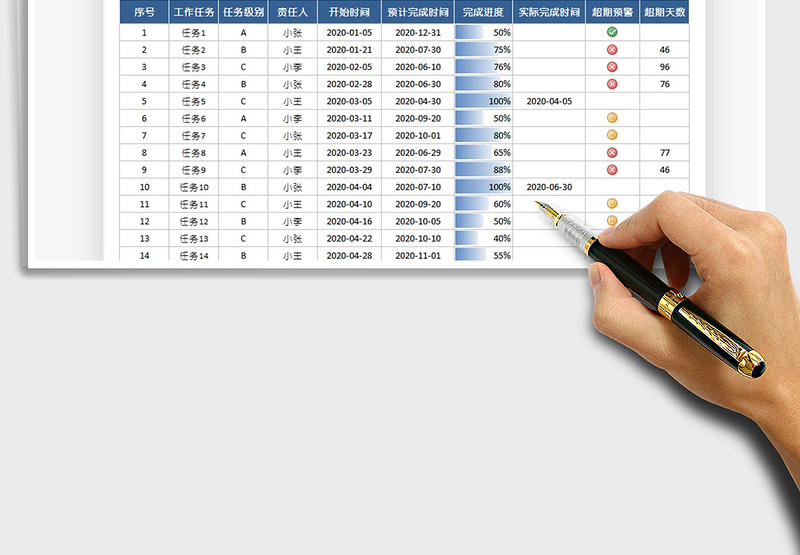Click the red overdue icon for 任务8
The image size is (800, 555).
pos(612,152)
